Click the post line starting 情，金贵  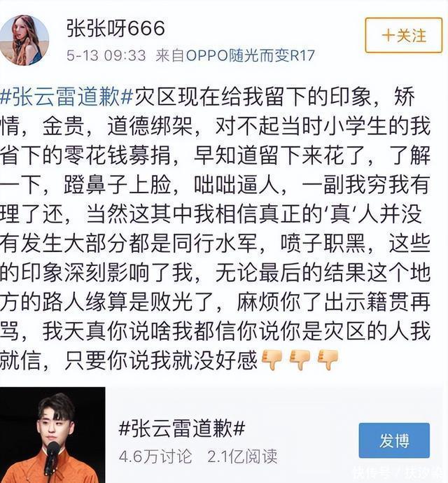point(215,126)
